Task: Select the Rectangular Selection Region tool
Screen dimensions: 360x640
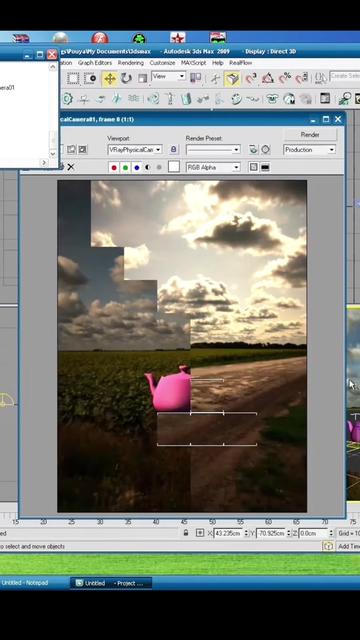Action: [73, 78]
